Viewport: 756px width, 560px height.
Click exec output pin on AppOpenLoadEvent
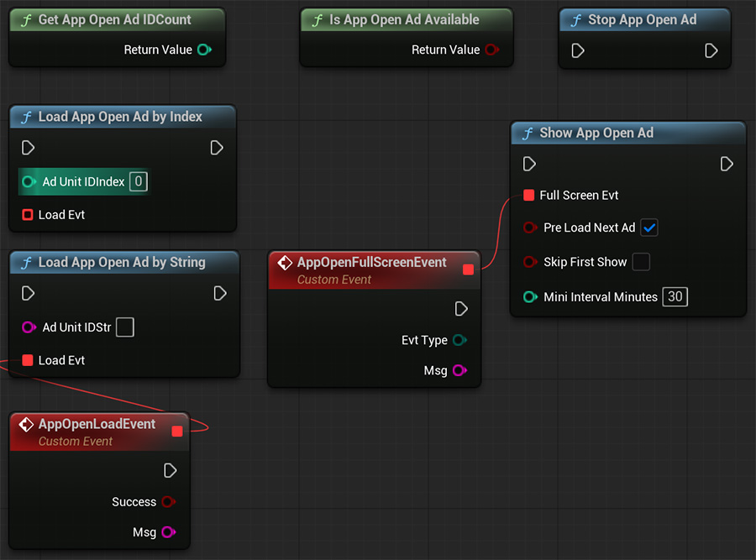click(x=171, y=471)
